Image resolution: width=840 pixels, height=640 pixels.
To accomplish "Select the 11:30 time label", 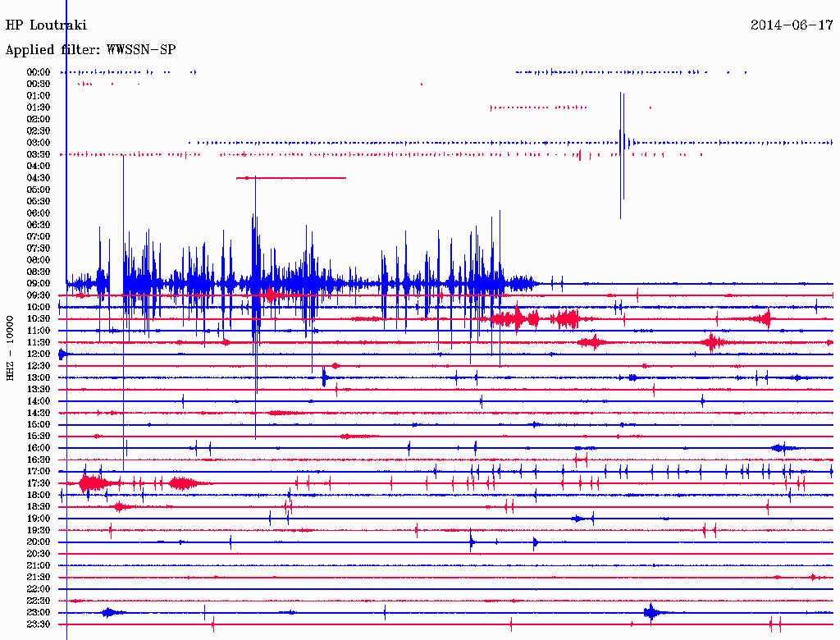I will click(x=39, y=342).
